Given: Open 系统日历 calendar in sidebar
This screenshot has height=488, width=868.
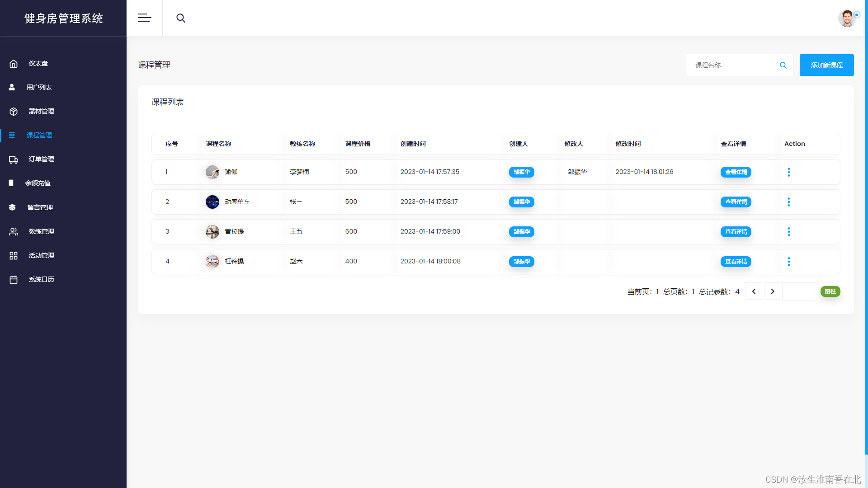Looking at the screenshot, I should 41,280.
